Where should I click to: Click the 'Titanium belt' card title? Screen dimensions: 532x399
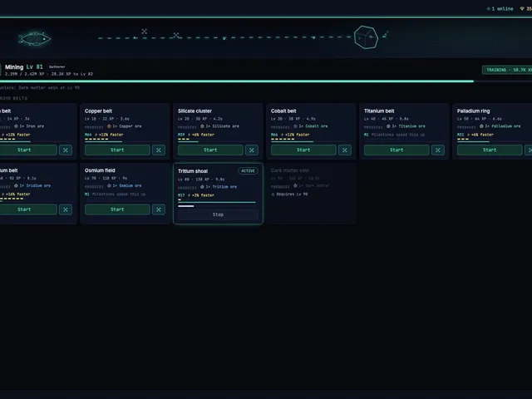coord(379,111)
